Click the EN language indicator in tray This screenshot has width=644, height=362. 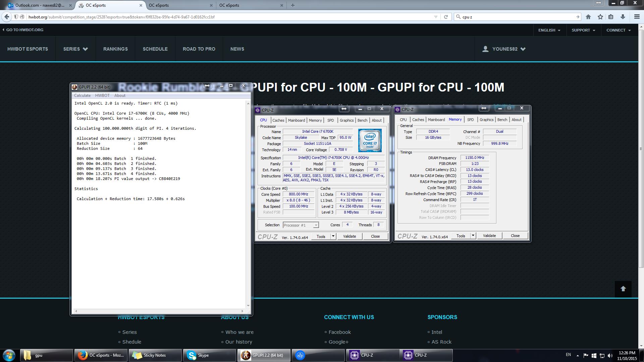[568, 355]
